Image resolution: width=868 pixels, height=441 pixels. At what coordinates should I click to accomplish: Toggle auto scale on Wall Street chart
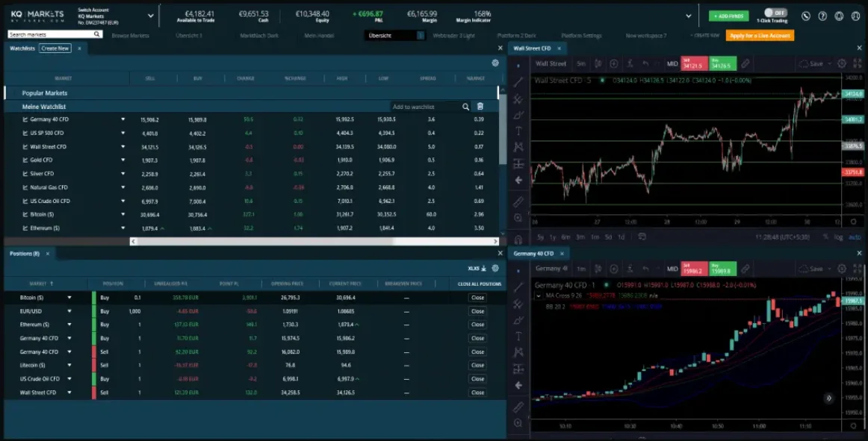(855, 237)
